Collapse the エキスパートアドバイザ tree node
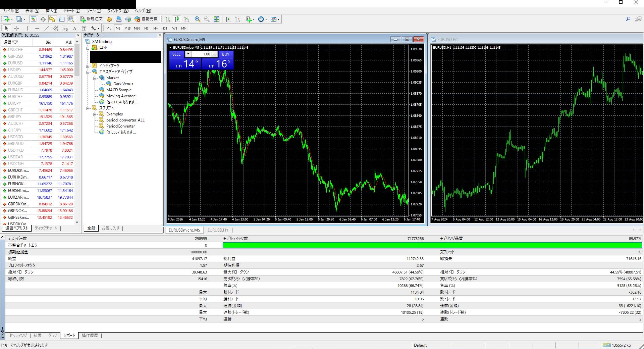644x349 pixels. 88,72
